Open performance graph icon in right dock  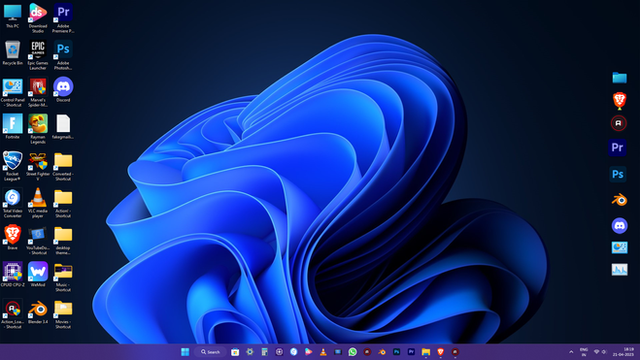[620, 269]
